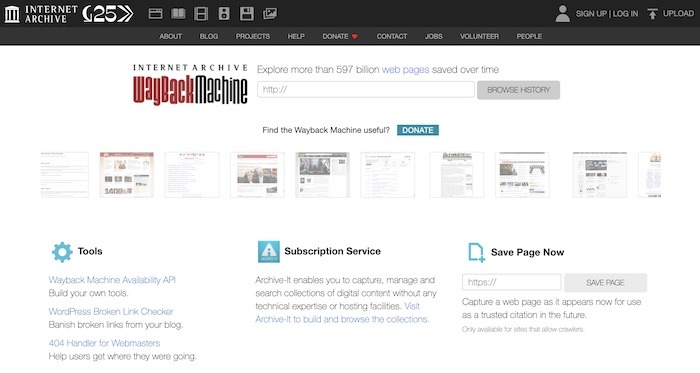Open 404 Handler for Webmasters link
The height and width of the screenshot is (373, 700).
(x=104, y=344)
